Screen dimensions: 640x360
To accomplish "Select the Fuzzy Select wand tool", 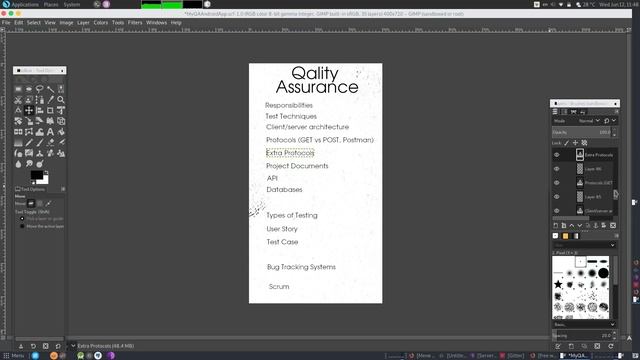I will pos(50,89).
